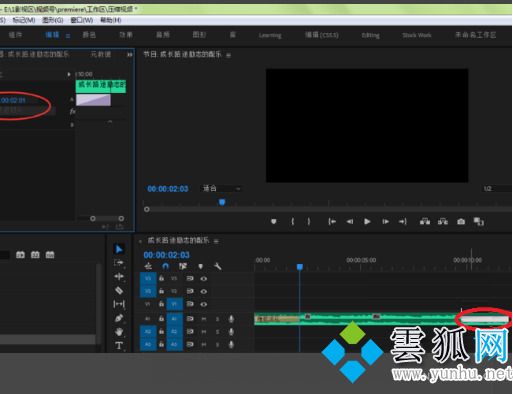The height and width of the screenshot is (394, 513).
Task: Click the Lift button
Action: (x=425, y=221)
